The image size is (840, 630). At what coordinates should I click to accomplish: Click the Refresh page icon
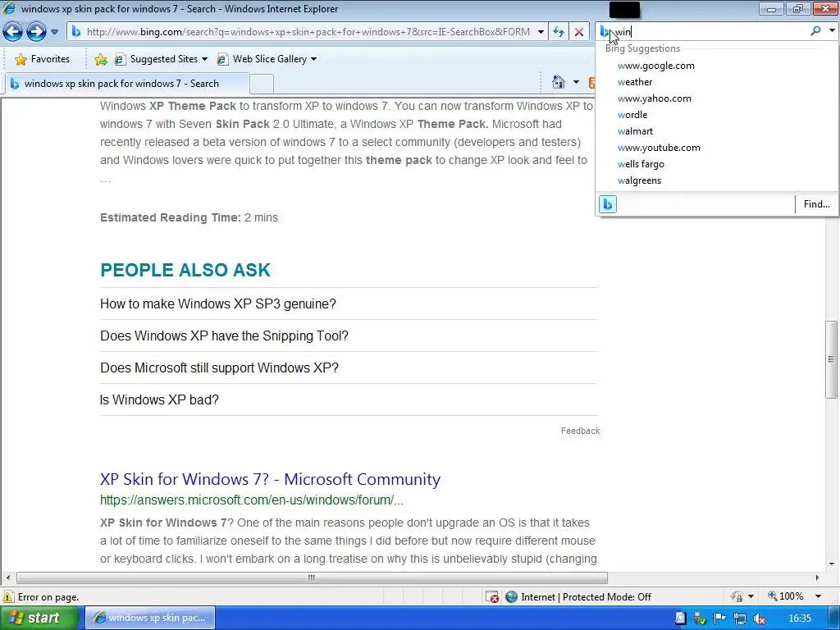pyautogui.click(x=559, y=32)
